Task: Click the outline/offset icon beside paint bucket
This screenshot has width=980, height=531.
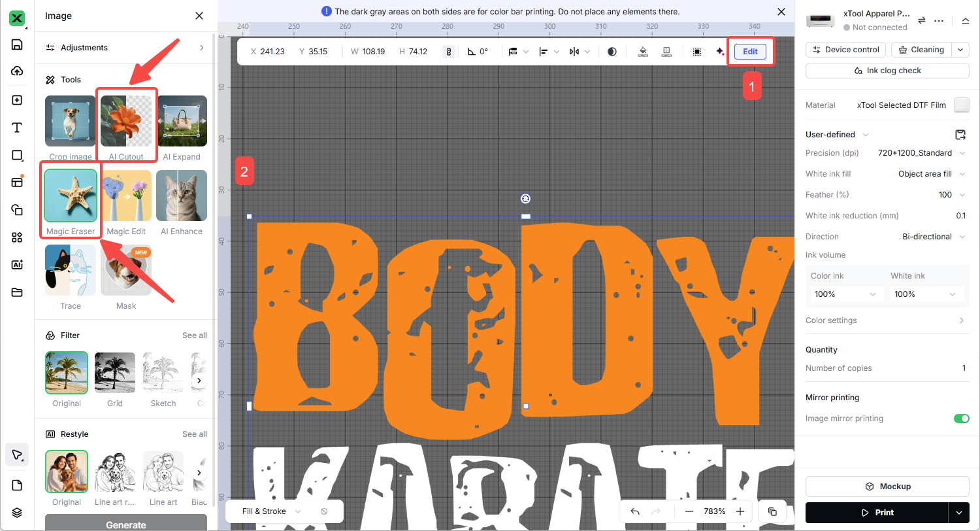Action: pyautogui.click(x=666, y=52)
